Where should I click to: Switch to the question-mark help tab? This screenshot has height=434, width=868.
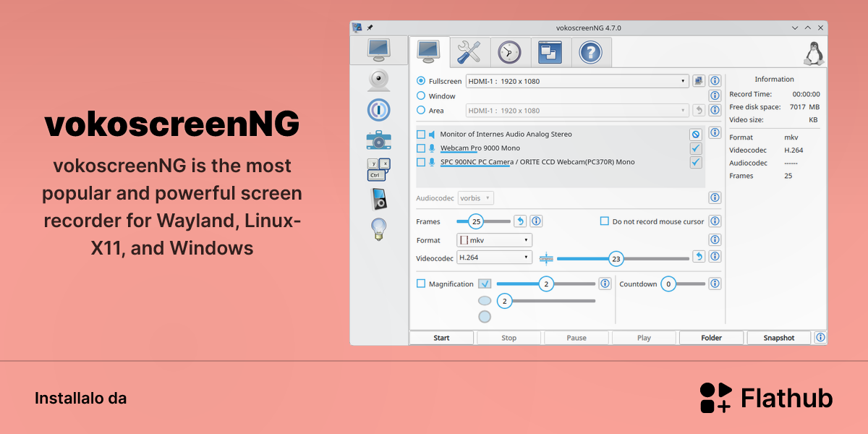[x=591, y=52]
